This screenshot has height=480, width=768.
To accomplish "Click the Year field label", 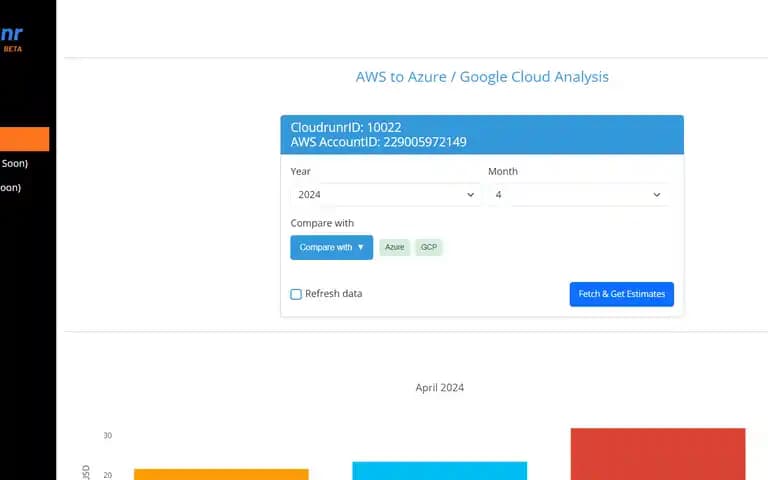I will click(300, 171).
